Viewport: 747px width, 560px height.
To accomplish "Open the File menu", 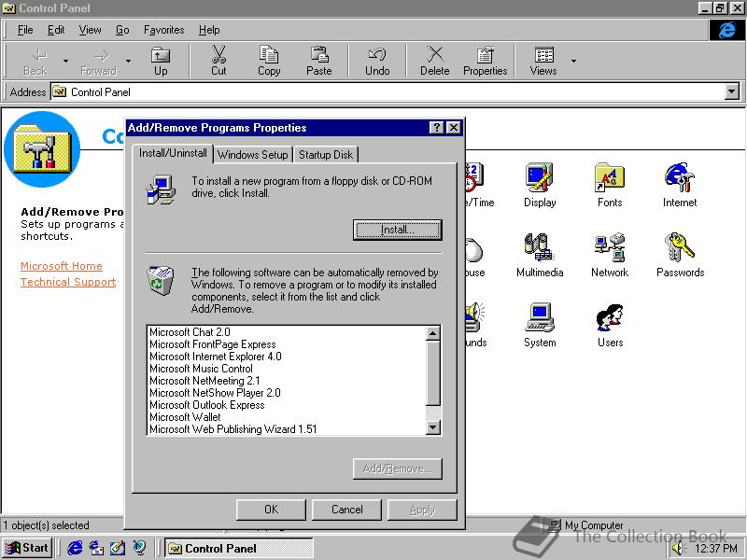I will click(25, 30).
